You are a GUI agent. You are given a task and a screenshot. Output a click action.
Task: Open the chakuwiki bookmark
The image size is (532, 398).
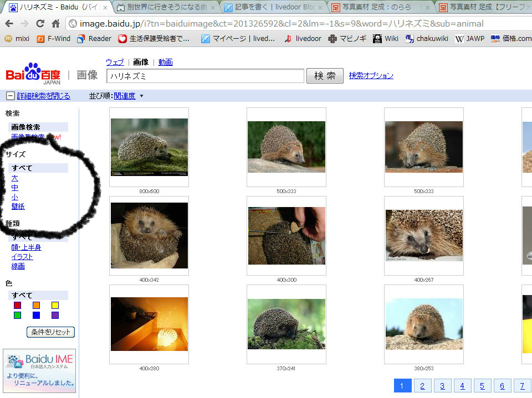(x=427, y=39)
